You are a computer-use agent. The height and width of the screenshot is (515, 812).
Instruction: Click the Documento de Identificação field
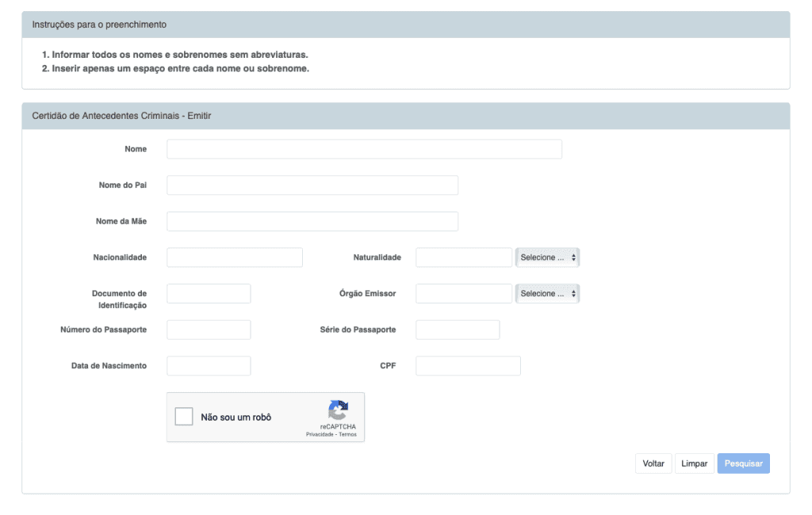(209, 293)
